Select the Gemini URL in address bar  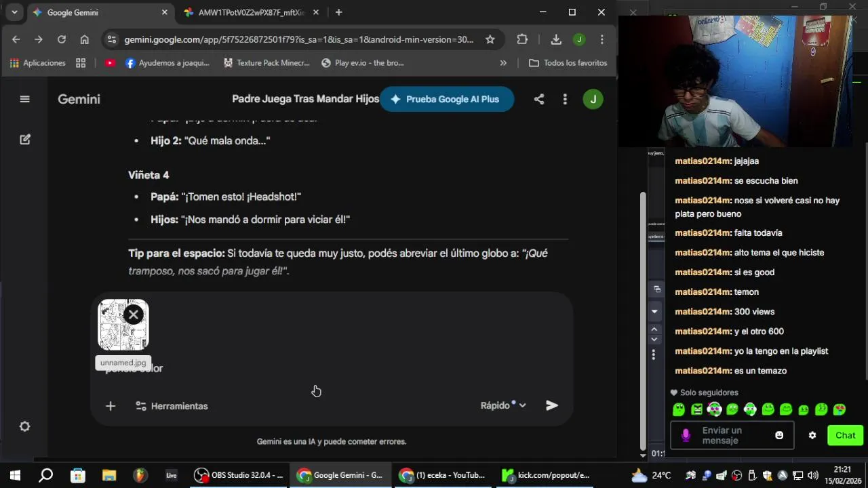(299, 39)
